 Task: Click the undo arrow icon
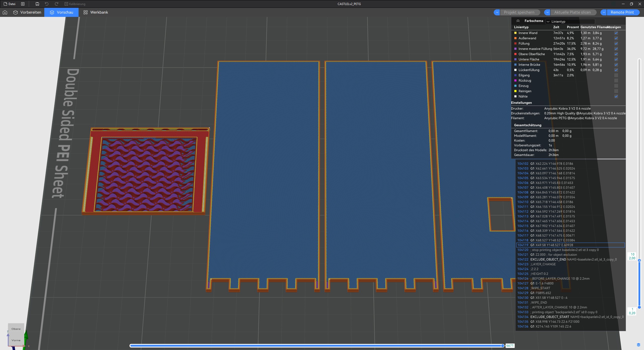coord(47,4)
